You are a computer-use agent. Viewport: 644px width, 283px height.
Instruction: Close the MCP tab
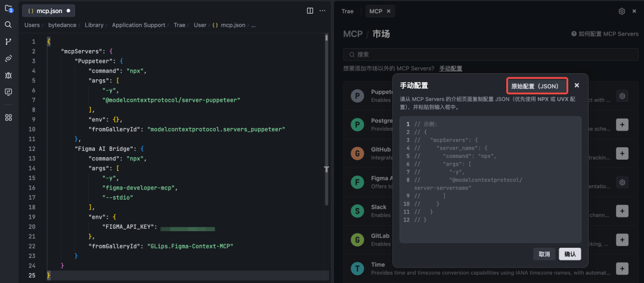(389, 11)
